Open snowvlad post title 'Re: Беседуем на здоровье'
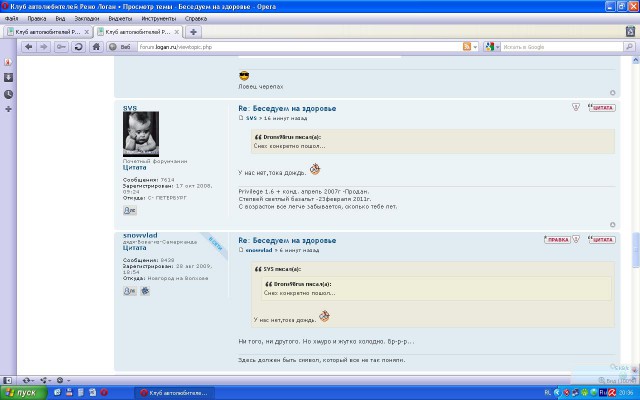640x400 pixels. (x=287, y=240)
